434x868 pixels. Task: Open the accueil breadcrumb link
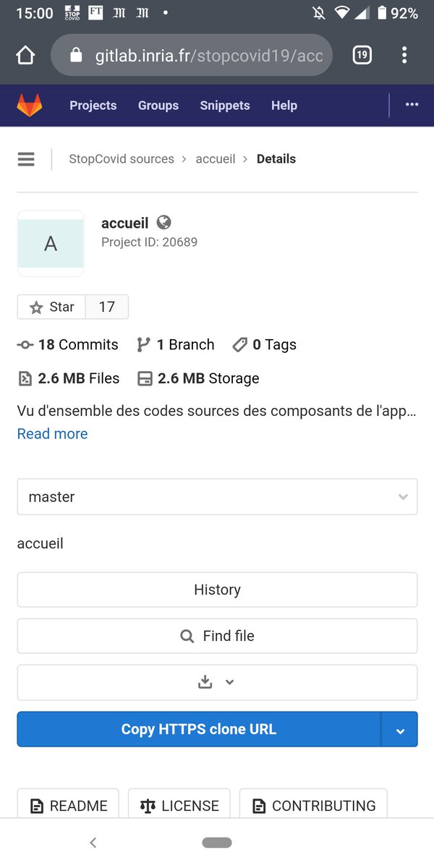[216, 159]
